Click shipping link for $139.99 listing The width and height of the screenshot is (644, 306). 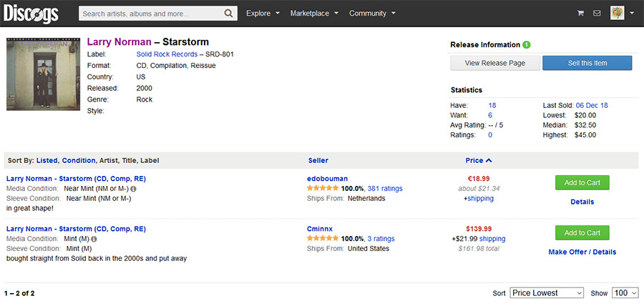point(492,239)
